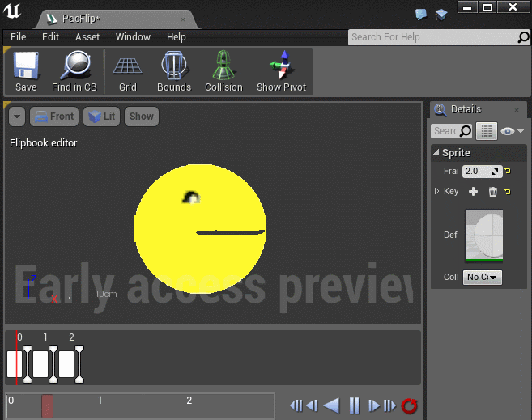Screen dimensions: 532x420
Task: Open the Edit menu
Action: 50,37
